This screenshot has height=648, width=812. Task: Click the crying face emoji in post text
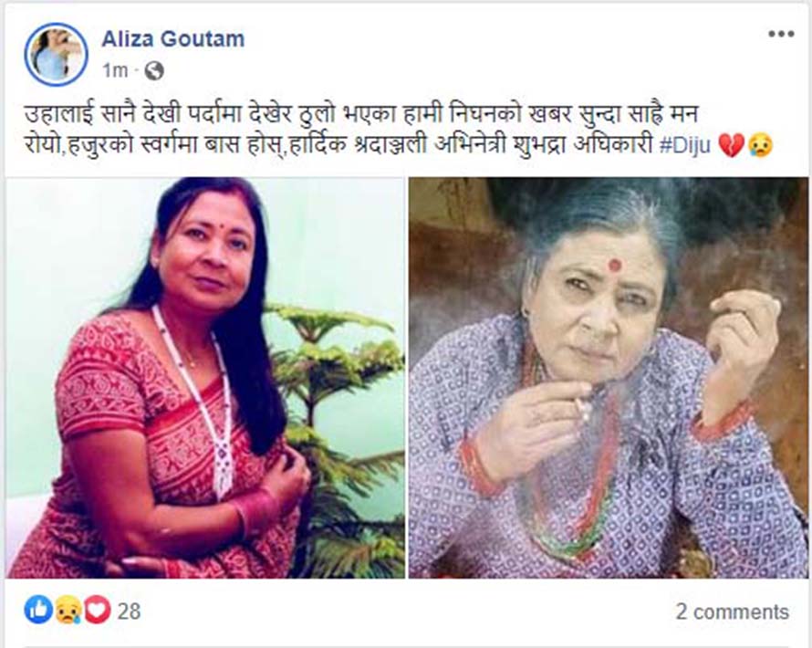coord(760,145)
